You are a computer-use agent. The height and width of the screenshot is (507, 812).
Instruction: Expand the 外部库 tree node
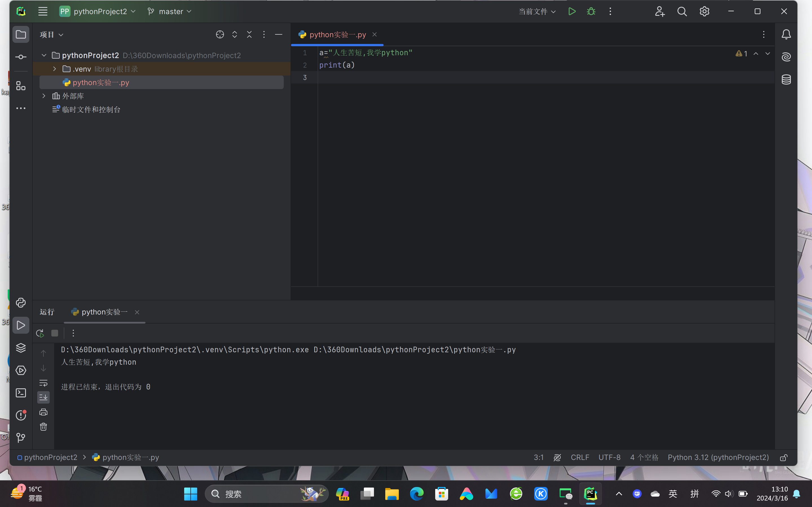(x=44, y=96)
